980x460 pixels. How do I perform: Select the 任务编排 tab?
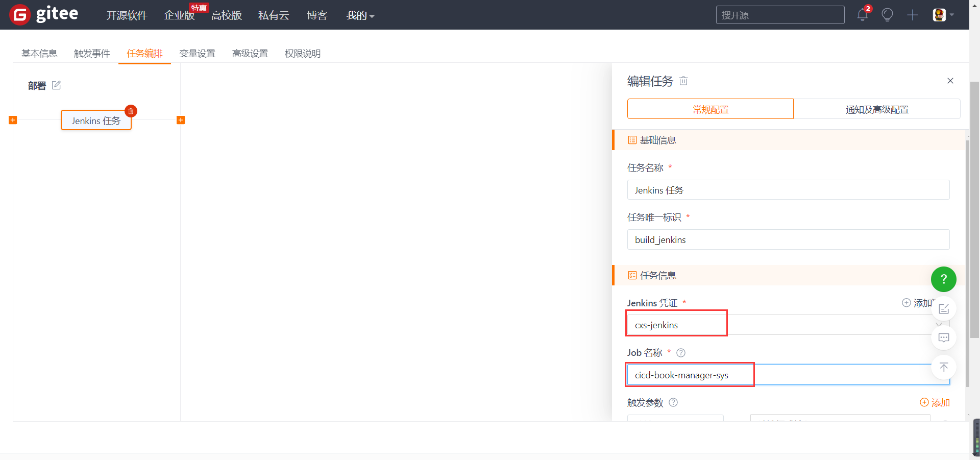click(x=144, y=53)
